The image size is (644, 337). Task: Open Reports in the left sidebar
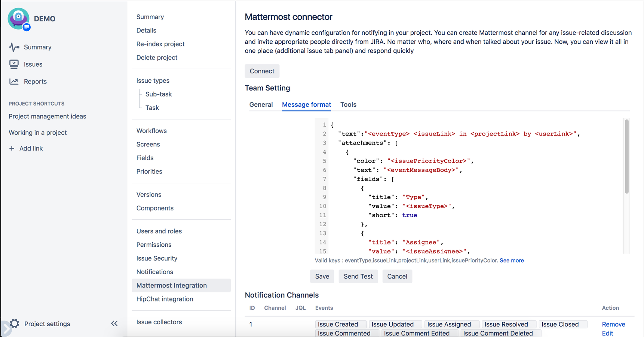[x=35, y=82]
